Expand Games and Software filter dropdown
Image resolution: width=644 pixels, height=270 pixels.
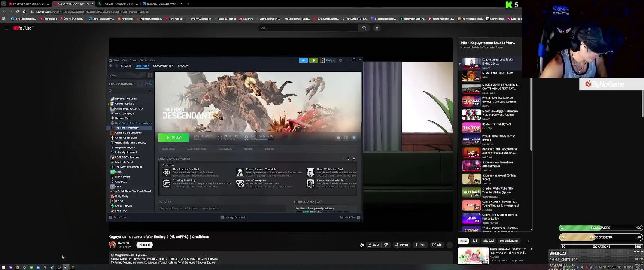tap(121, 84)
